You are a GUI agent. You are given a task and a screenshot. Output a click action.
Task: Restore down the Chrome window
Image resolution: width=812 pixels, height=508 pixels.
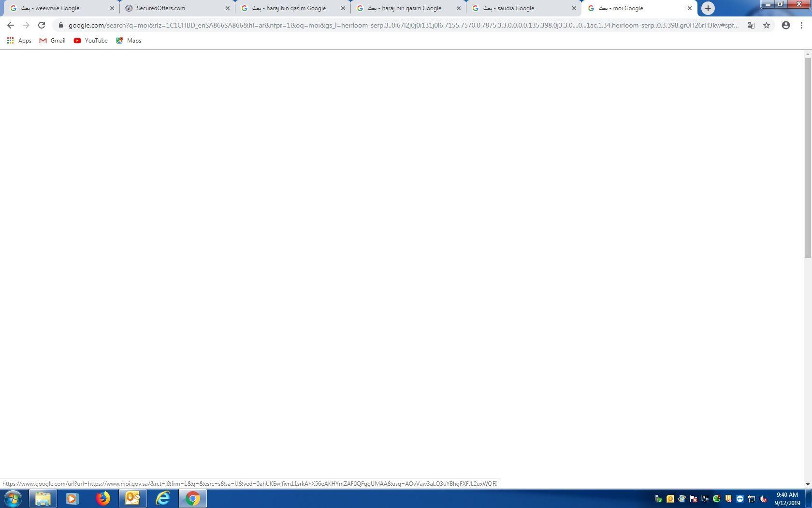781,4
